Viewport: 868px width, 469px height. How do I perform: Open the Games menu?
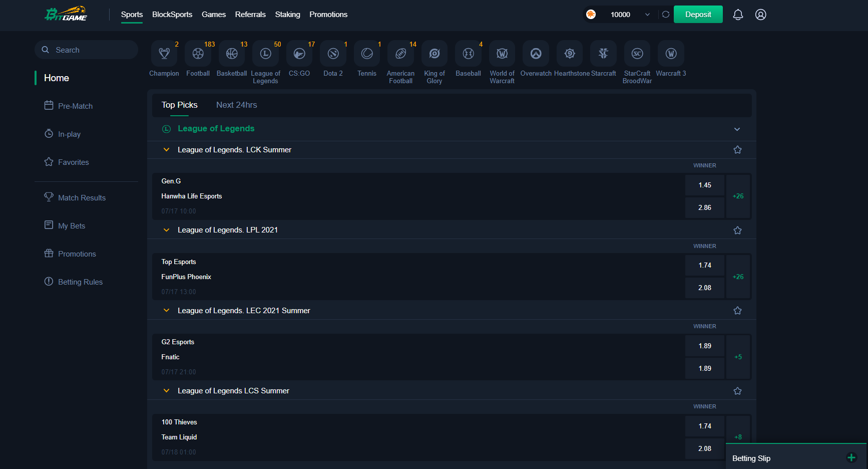click(214, 15)
